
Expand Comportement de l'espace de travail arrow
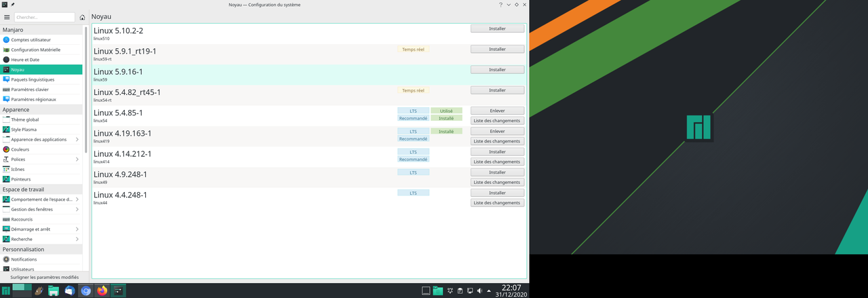[x=77, y=200]
